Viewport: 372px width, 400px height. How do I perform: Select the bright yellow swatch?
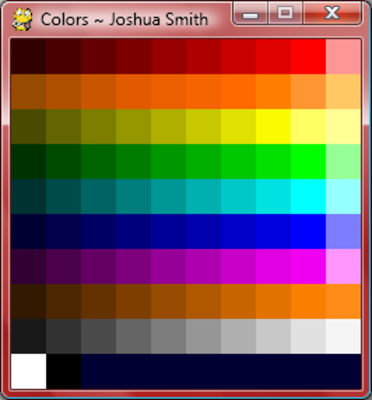[273, 126]
